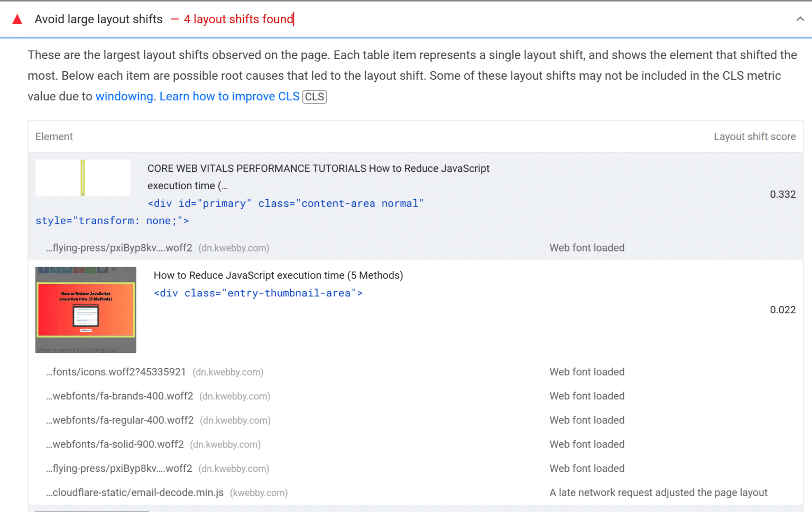
Task: Open the cloudflare-static/email-decode.min.js link
Action: click(x=135, y=493)
